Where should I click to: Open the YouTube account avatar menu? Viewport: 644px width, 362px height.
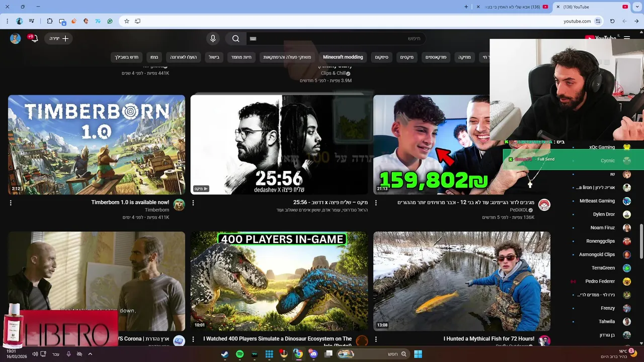pos(16,39)
